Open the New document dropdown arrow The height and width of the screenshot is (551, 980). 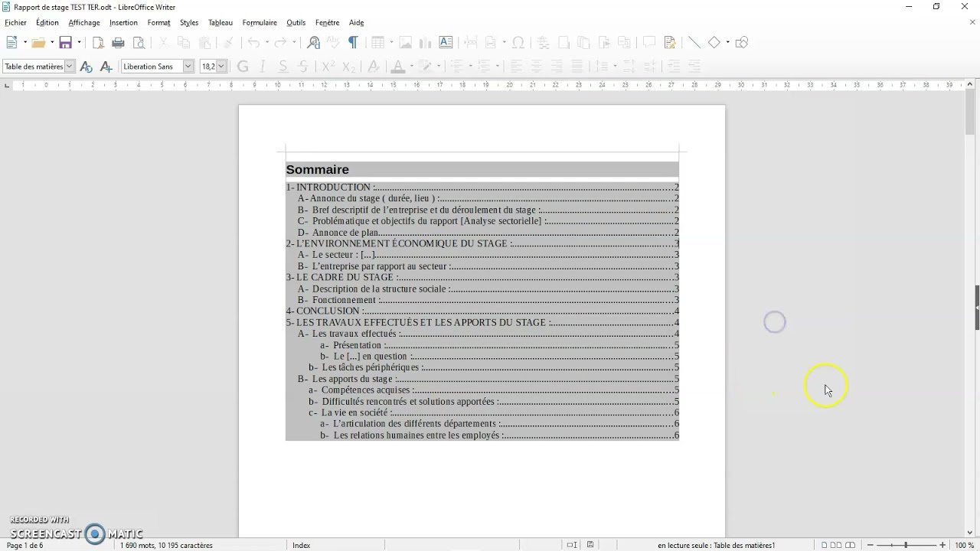point(24,43)
